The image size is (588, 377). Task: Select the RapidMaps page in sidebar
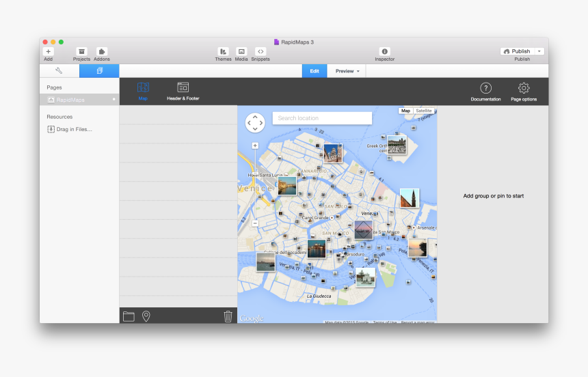coord(79,100)
